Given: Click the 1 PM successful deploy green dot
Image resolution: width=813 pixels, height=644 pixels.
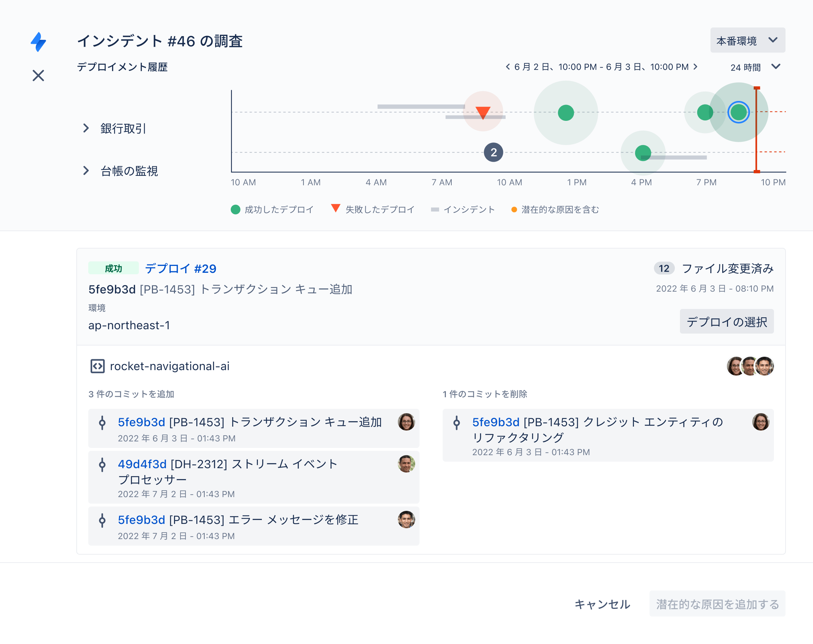Looking at the screenshot, I should (565, 113).
